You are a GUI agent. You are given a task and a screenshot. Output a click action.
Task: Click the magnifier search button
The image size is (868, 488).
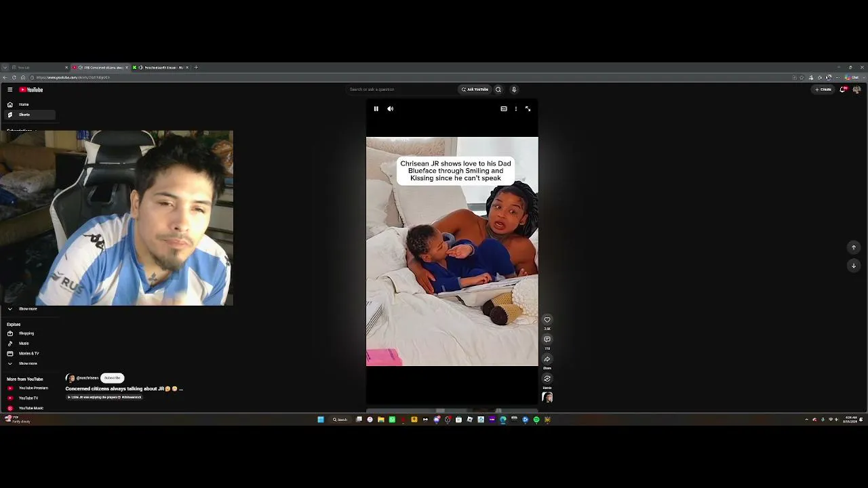coord(498,89)
